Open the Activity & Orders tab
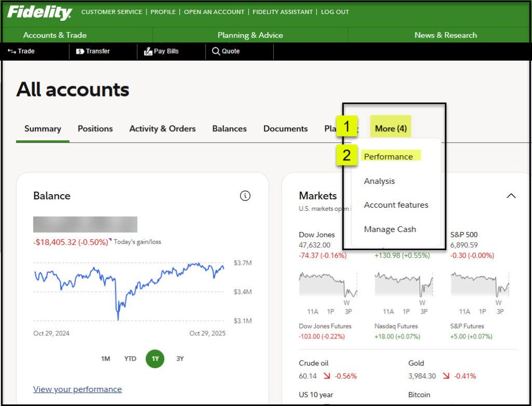 tap(162, 129)
